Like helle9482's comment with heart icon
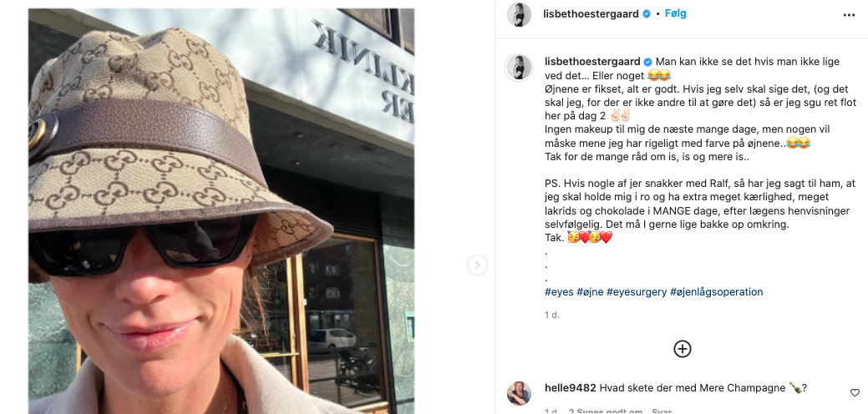Screen dimensions: 868x414 pos(855,392)
